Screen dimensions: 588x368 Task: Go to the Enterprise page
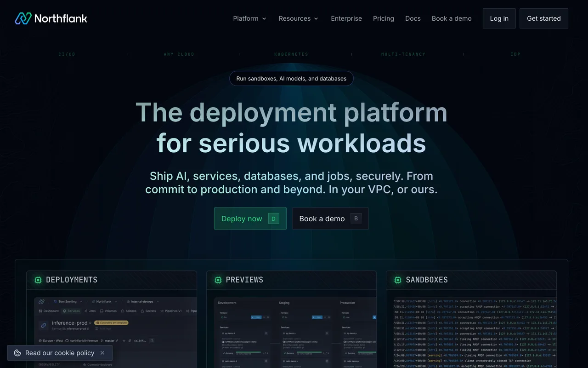point(346,18)
